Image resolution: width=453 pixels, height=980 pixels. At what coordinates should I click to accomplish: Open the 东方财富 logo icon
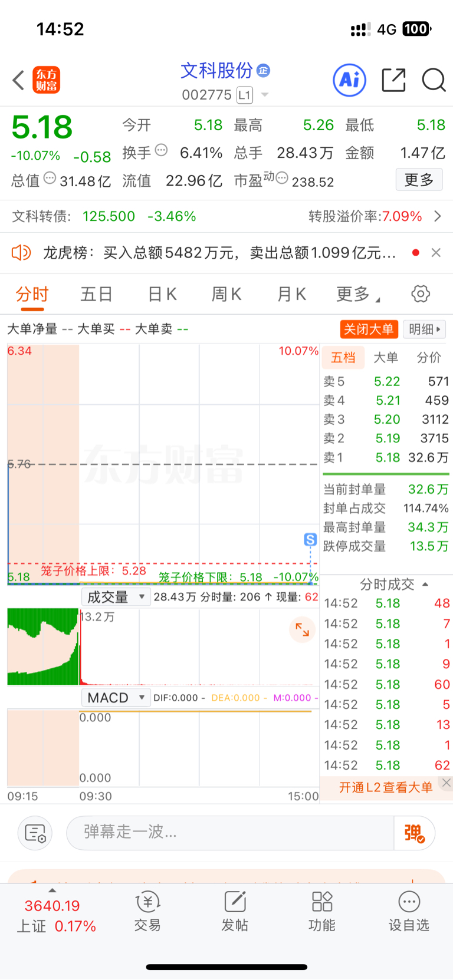pyautogui.click(x=46, y=80)
